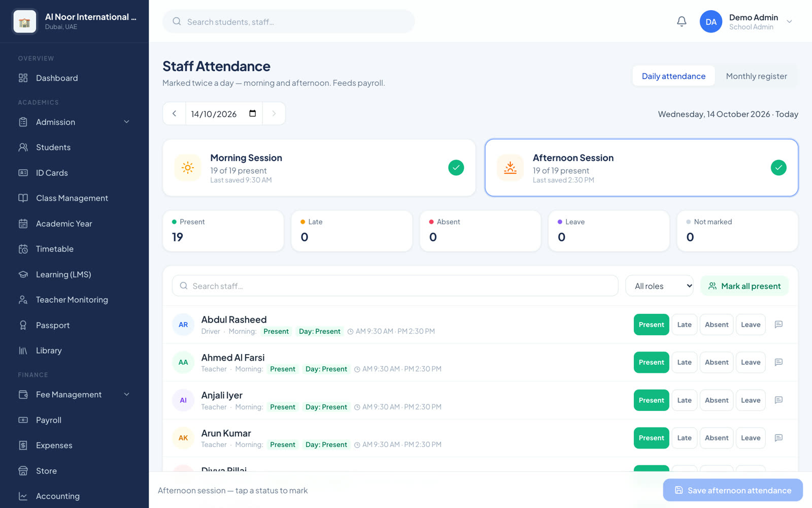The height and width of the screenshot is (508, 812).
Task: Mark Ahmed Al Farsi as Absent
Action: (717, 362)
